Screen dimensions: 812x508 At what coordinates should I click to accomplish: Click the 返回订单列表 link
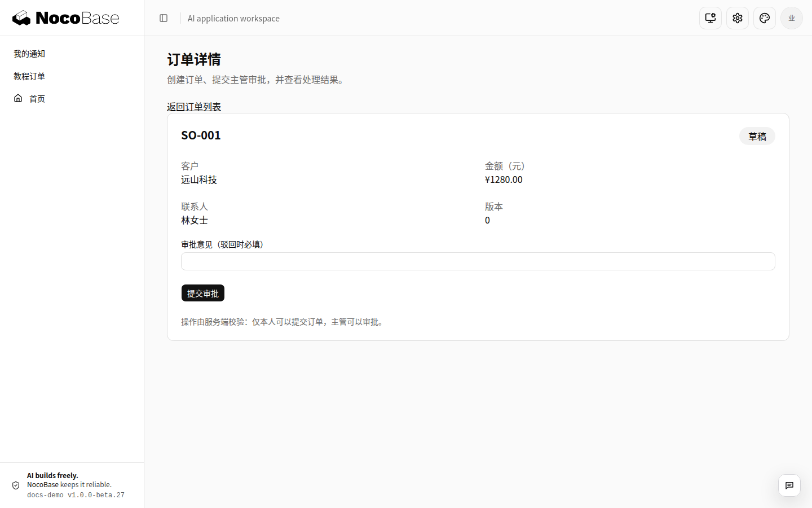(x=194, y=107)
